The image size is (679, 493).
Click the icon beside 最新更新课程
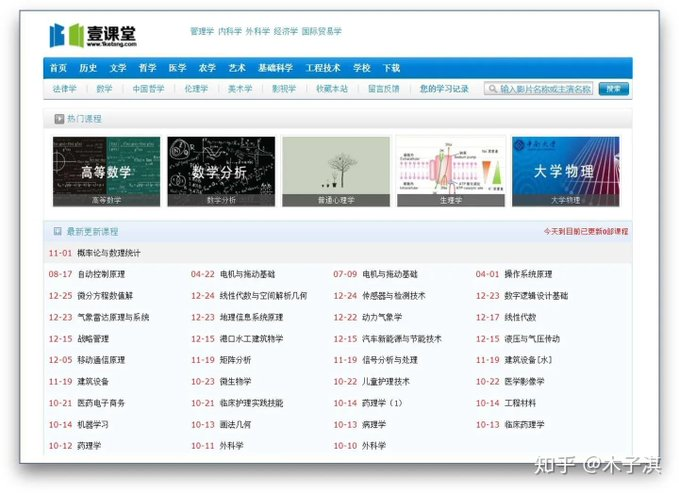(58, 231)
